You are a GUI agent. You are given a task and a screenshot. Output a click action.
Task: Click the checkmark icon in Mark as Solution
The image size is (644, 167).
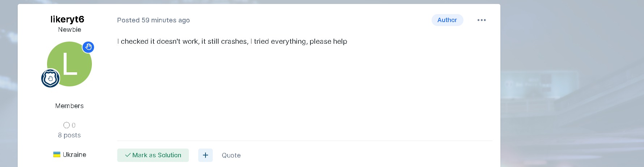128,155
